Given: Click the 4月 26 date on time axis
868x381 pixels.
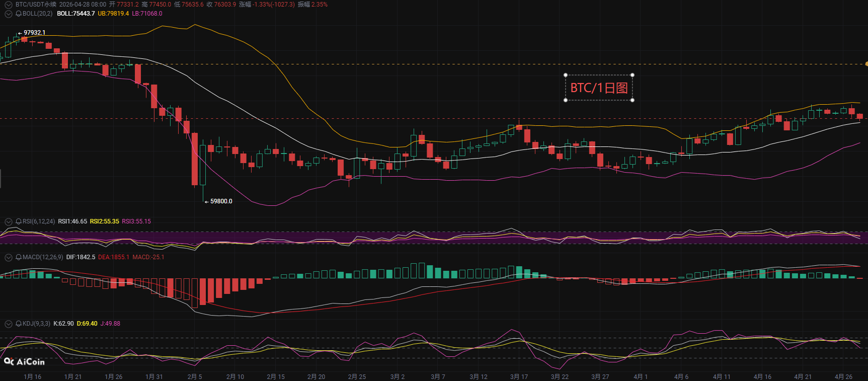Looking at the screenshot, I should point(843,376).
